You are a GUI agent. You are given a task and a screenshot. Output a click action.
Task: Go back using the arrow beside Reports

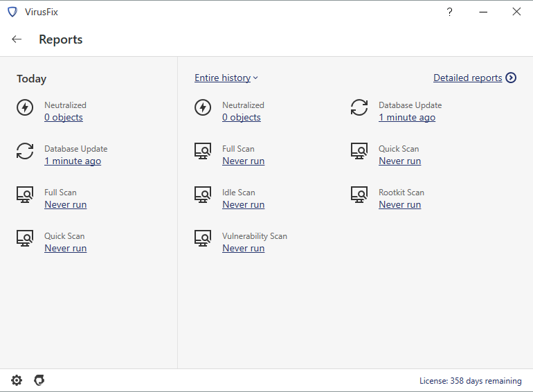pyautogui.click(x=17, y=39)
